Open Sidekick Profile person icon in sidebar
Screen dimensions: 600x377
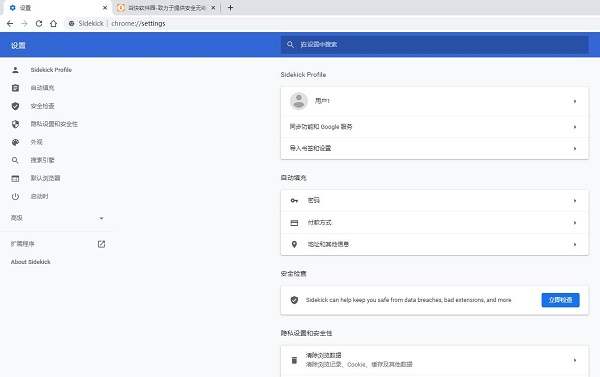coord(15,70)
